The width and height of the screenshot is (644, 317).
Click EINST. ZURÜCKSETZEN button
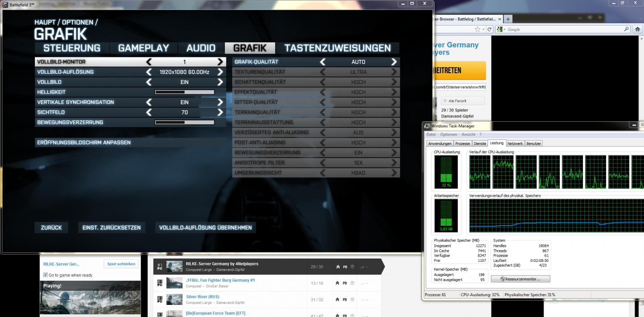[112, 228]
